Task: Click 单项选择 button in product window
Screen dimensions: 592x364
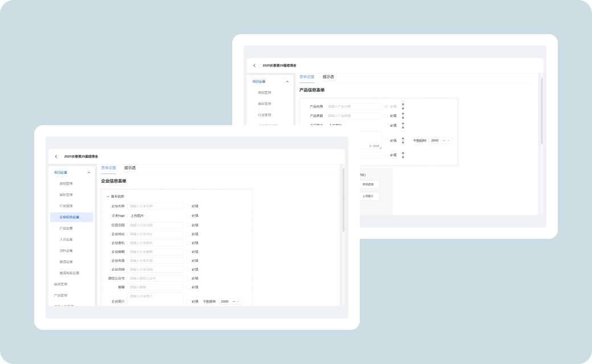Action: pos(368,184)
